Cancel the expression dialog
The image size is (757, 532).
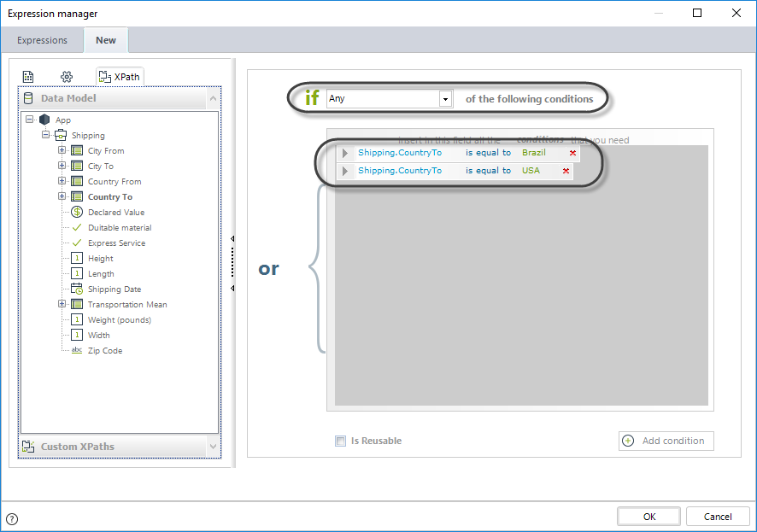[x=718, y=517]
